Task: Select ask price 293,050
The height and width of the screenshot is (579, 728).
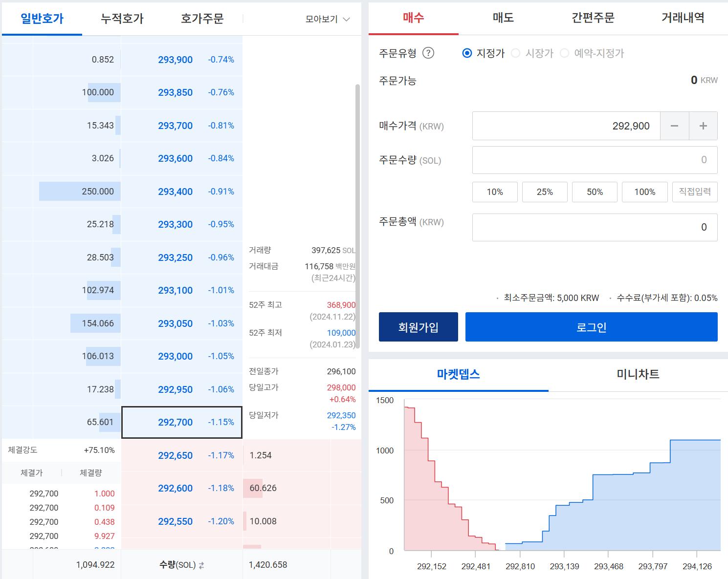Action: [182, 323]
